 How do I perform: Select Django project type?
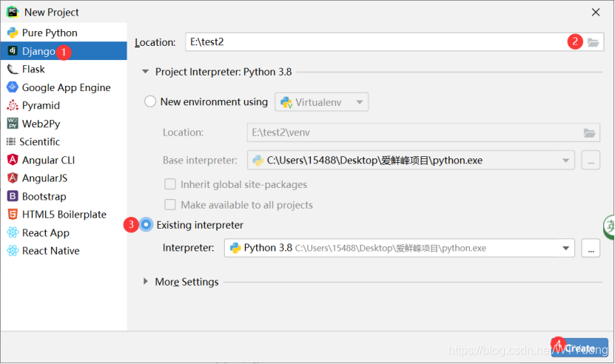[38, 51]
